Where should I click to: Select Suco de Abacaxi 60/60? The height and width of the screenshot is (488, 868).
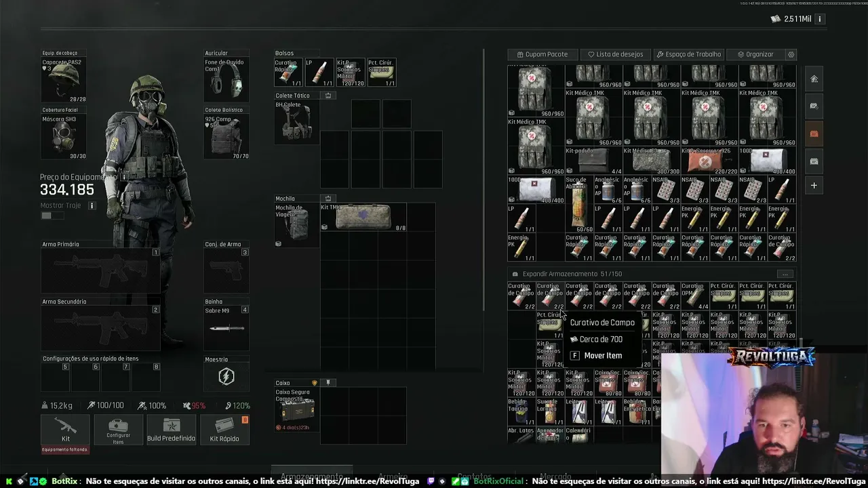point(579,203)
